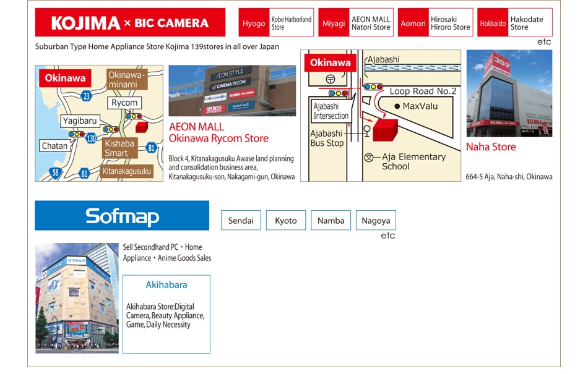Click the Sofmap Akihabara building photo
Viewport: 588px width, 374px height.
click(77, 298)
